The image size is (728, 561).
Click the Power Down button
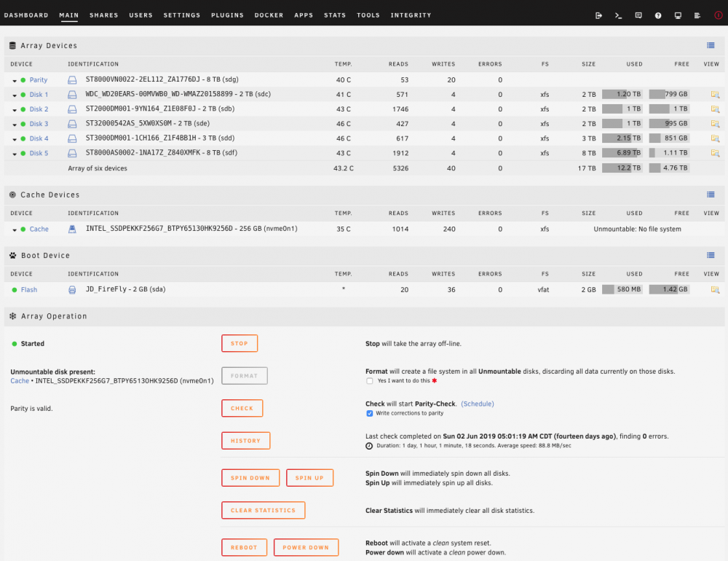click(x=306, y=547)
